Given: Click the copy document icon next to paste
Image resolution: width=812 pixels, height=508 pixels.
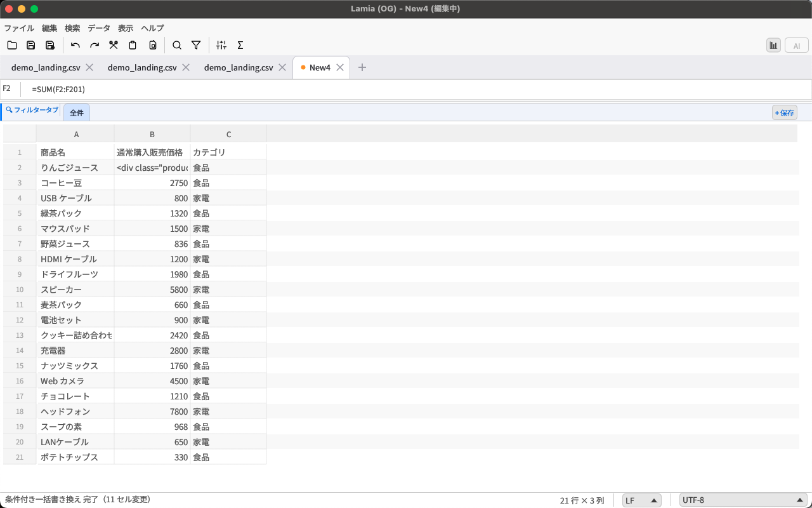Looking at the screenshot, I should point(153,45).
